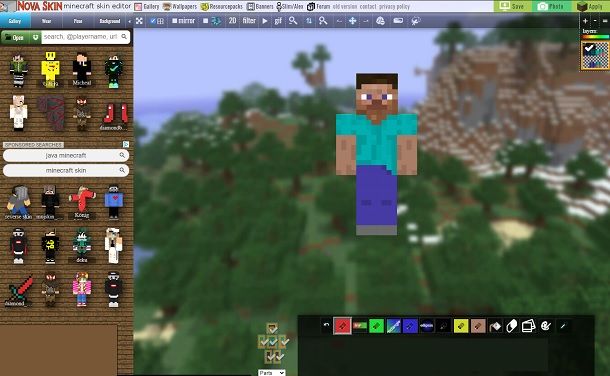Click the Save button
610x376 pixels.
pyautogui.click(x=513, y=6)
